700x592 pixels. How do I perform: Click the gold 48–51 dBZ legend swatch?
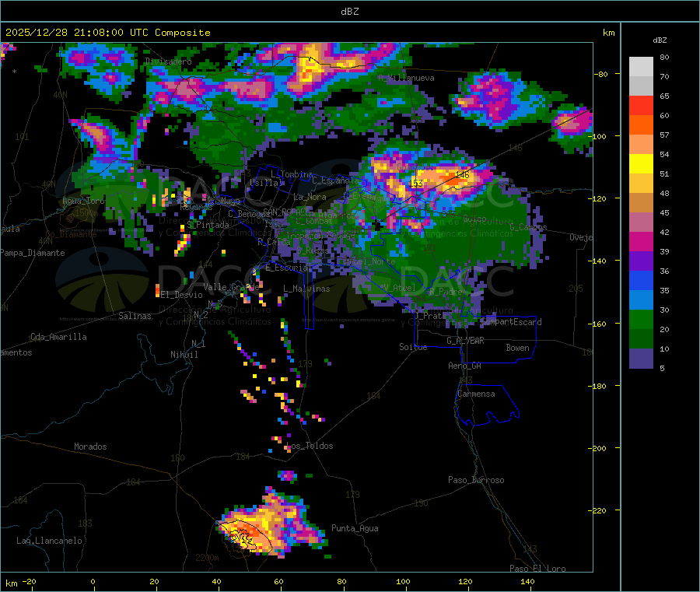click(641, 184)
